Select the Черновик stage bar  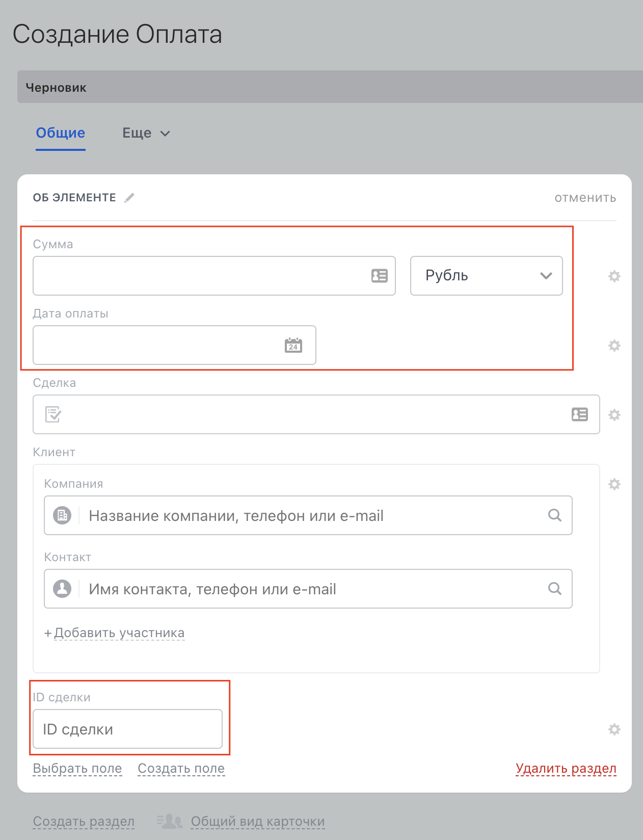point(330,87)
